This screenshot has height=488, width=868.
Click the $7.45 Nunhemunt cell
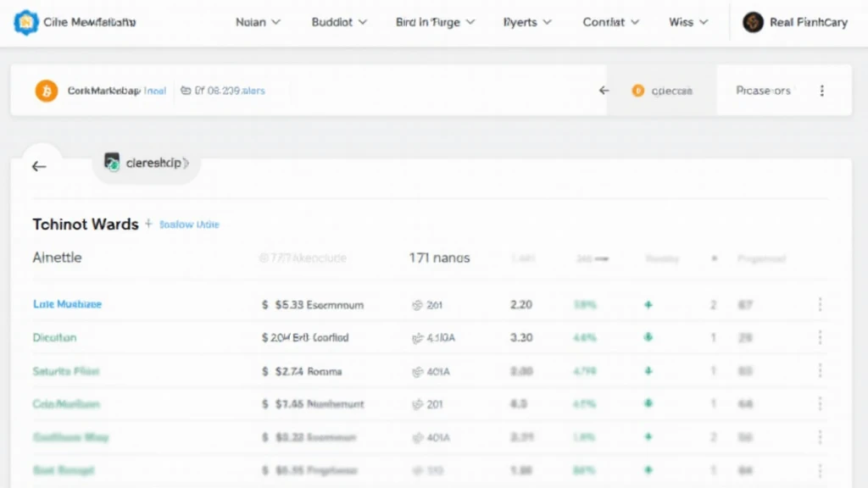coord(313,404)
